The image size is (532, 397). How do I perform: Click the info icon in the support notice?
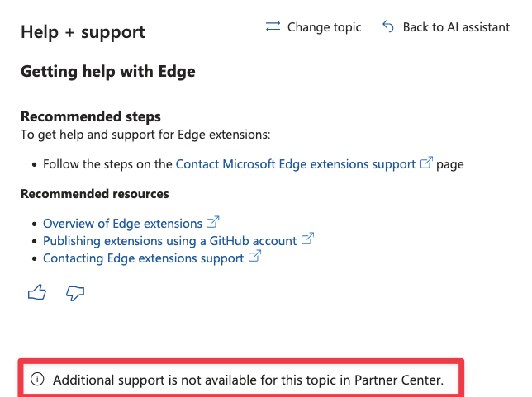[x=37, y=379]
